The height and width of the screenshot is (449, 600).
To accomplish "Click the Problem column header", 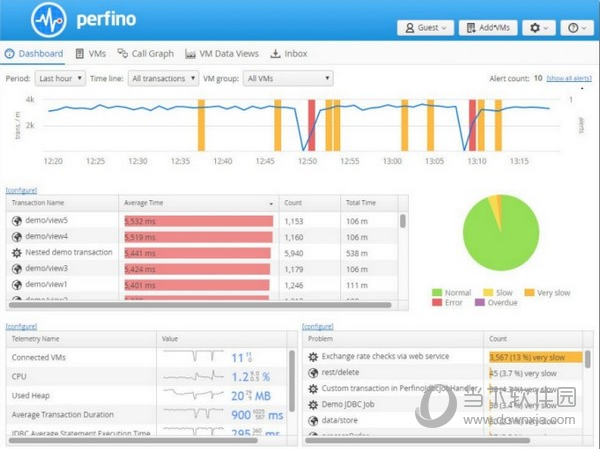I will click(x=393, y=339).
